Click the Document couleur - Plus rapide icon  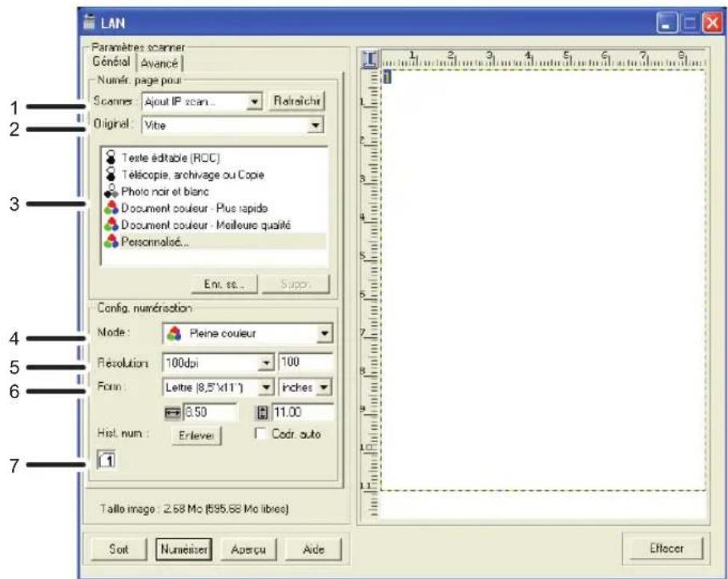pos(111,207)
